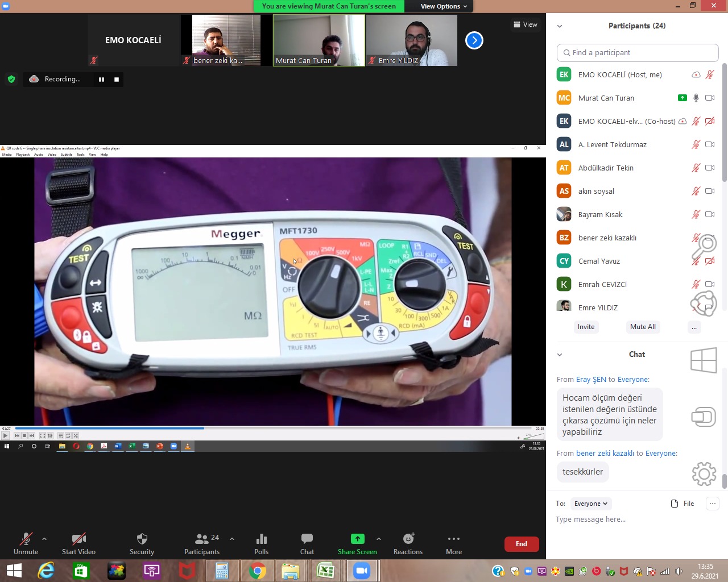The width and height of the screenshot is (728, 582).
Task: Toggle Murat Can Turan's video camera
Action: 710,98
